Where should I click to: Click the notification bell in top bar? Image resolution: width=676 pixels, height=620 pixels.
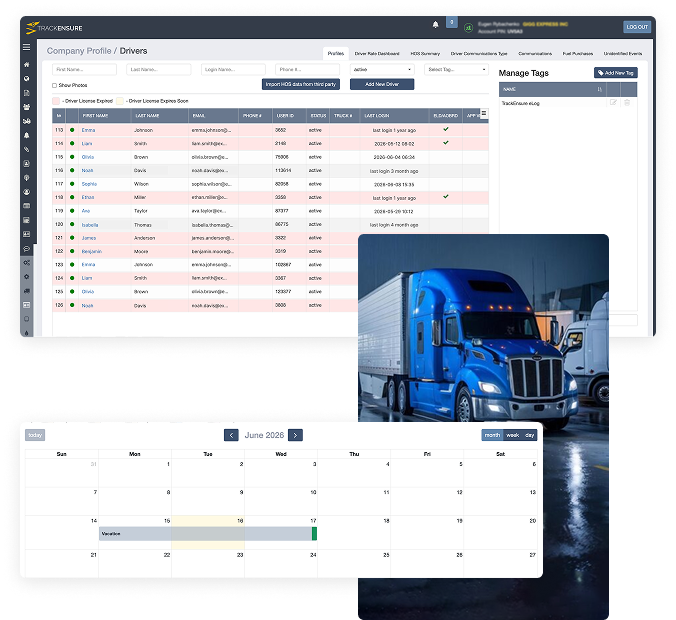[435, 25]
